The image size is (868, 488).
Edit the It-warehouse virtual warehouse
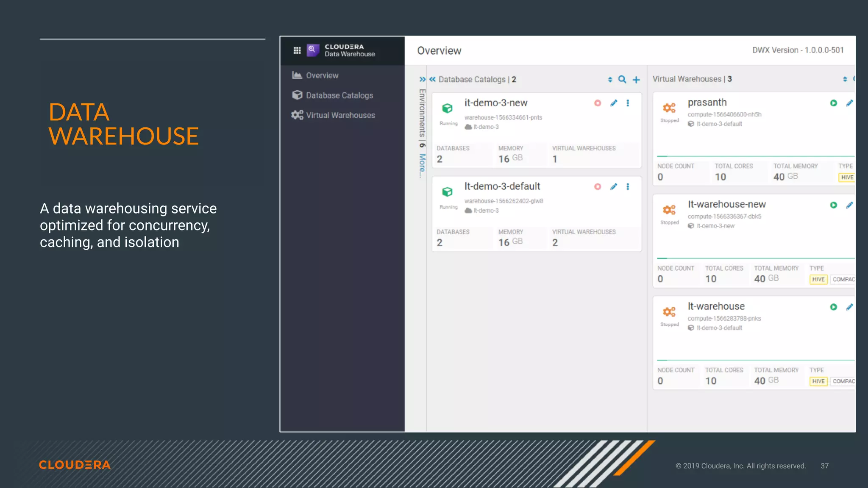(849, 307)
